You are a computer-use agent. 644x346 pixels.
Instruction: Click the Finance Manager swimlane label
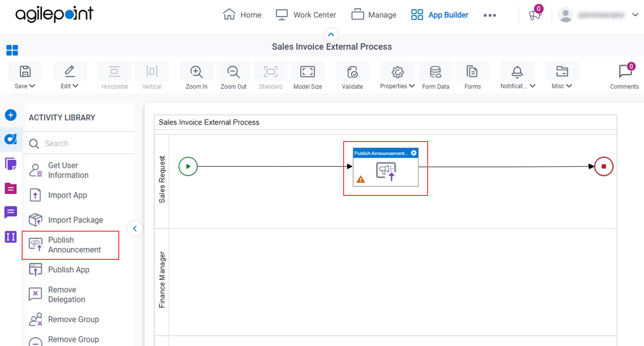pos(162,280)
